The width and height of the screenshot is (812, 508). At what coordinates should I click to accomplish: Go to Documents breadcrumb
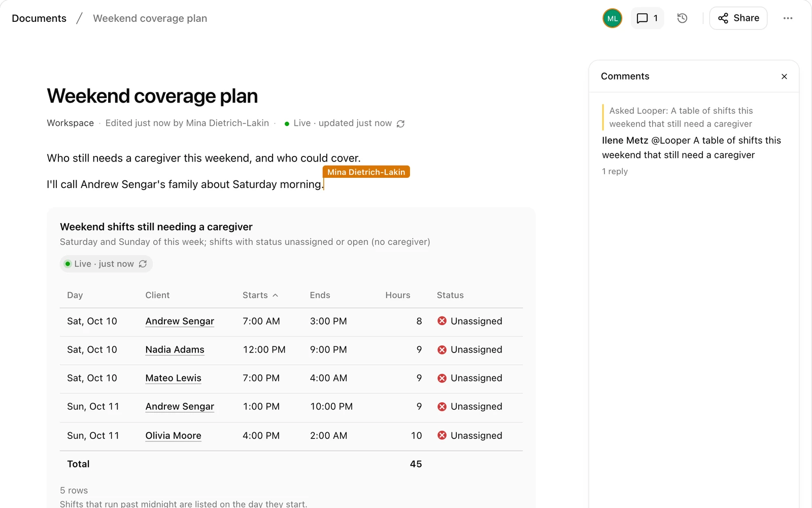[x=39, y=18]
